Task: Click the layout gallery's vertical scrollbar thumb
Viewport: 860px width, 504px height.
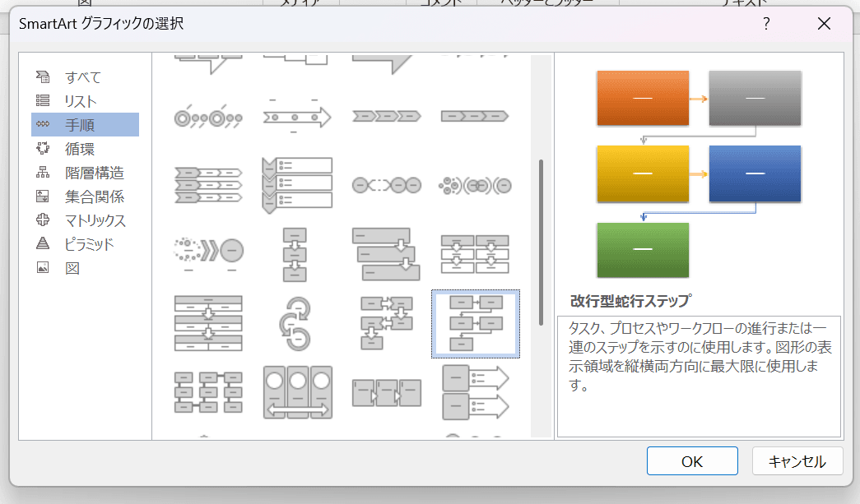Action: coord(541,243)
